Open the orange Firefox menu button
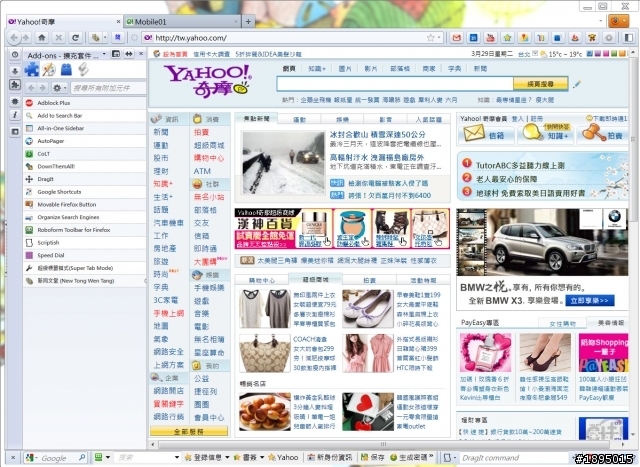This screenshot has width=640, height=467. click(618, 21)
